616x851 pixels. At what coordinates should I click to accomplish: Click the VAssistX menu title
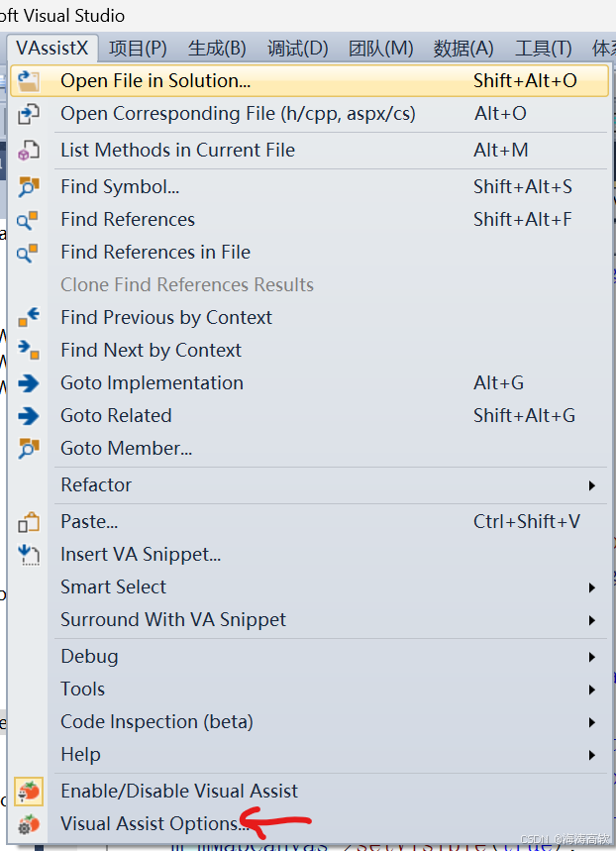(51, 49)
